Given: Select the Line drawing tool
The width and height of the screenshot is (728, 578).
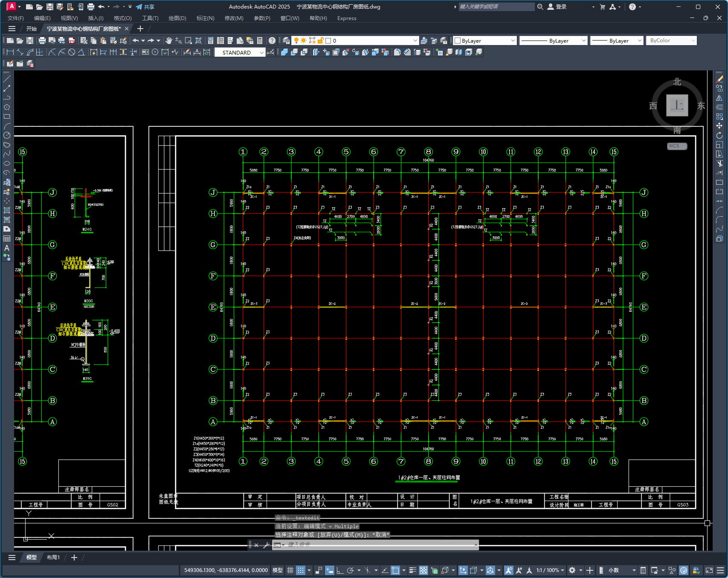Looking at the screenshot, I should coord(7,79).
